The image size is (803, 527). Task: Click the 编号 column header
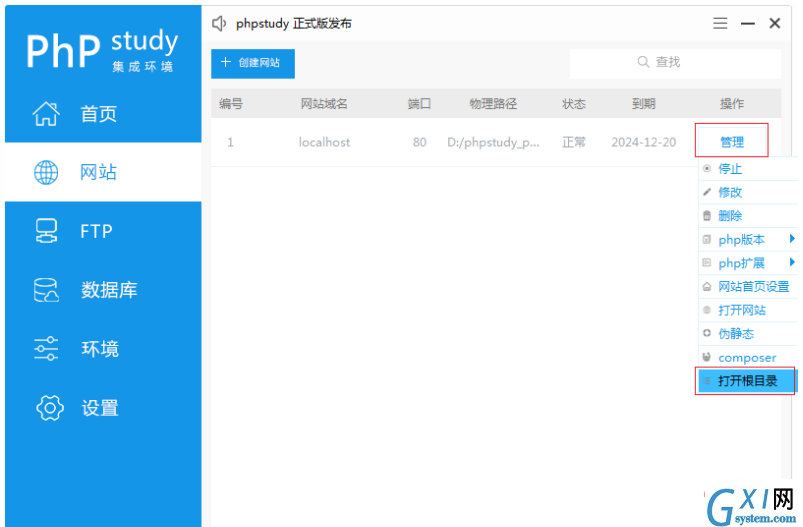(x=230, y=103)
